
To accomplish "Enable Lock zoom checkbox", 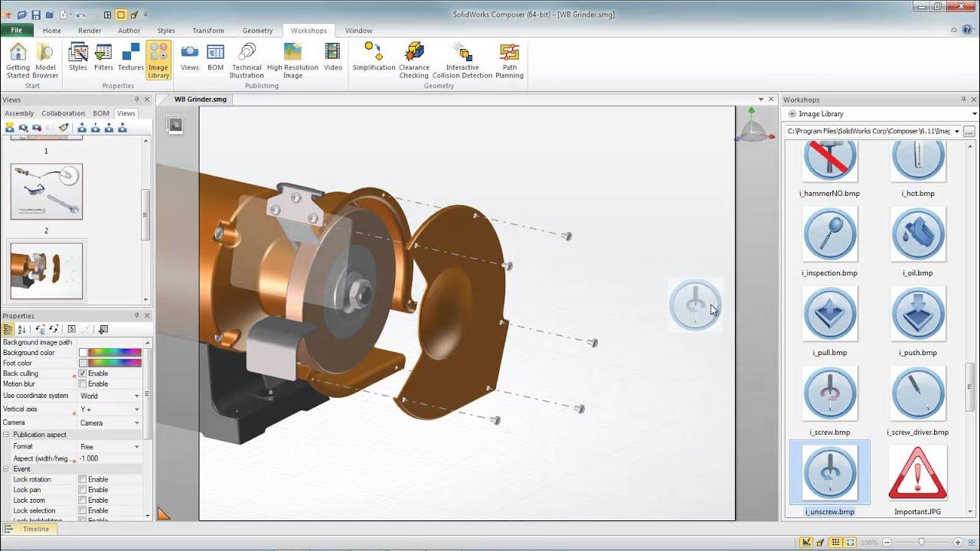I will click(x=83, y=500).
